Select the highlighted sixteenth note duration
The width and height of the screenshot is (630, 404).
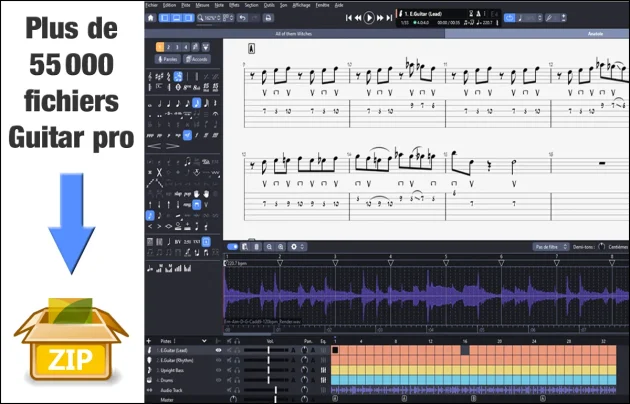click(x=196, y=104)
